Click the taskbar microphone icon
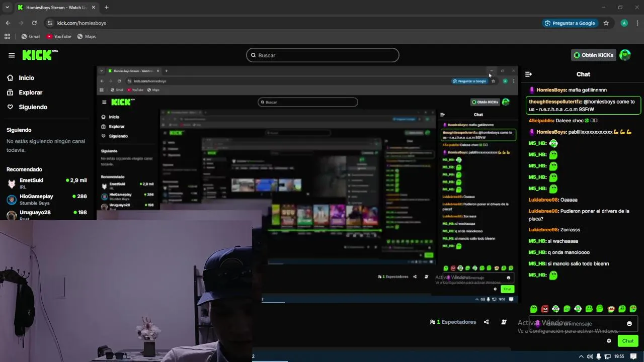This screenshot has width=644, height=362. tap(598, 356)
